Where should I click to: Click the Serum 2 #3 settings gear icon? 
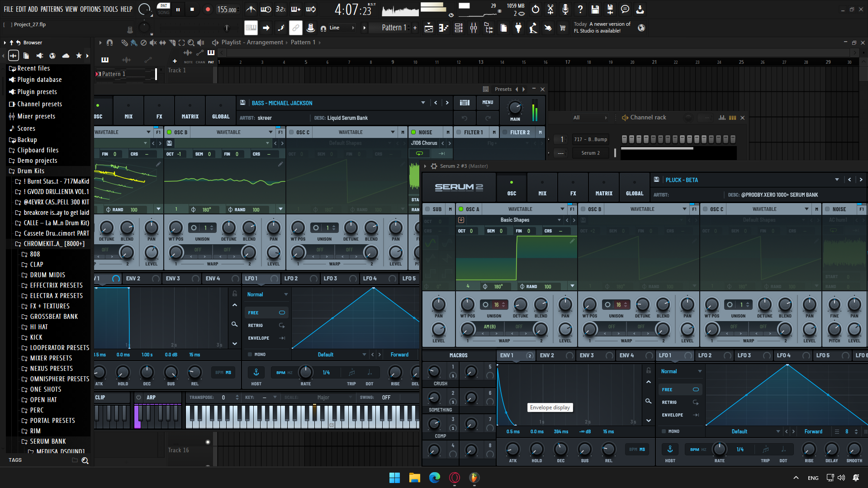(434, 166)
